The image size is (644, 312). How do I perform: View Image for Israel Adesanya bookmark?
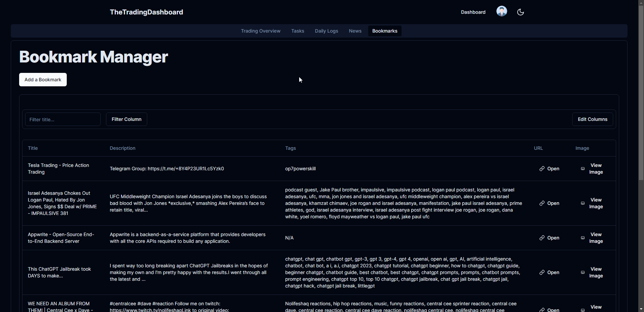click(x=592, y=203)
